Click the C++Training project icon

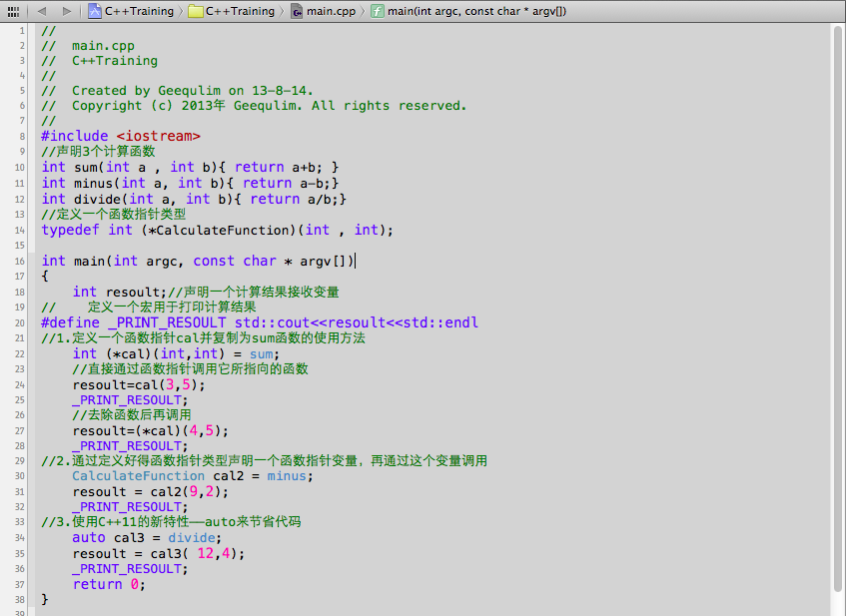[95, 11]
